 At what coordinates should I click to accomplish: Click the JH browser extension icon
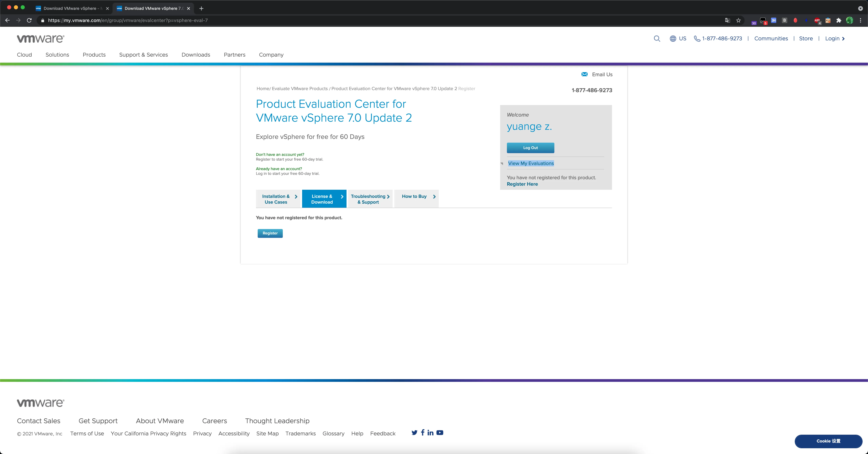[x=774, y=20]
